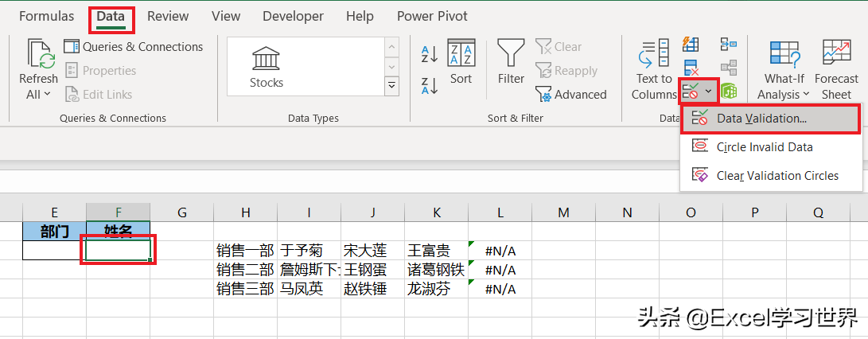
Task: Select the empty cell under 姓名
Action: (x=119, y=251)
